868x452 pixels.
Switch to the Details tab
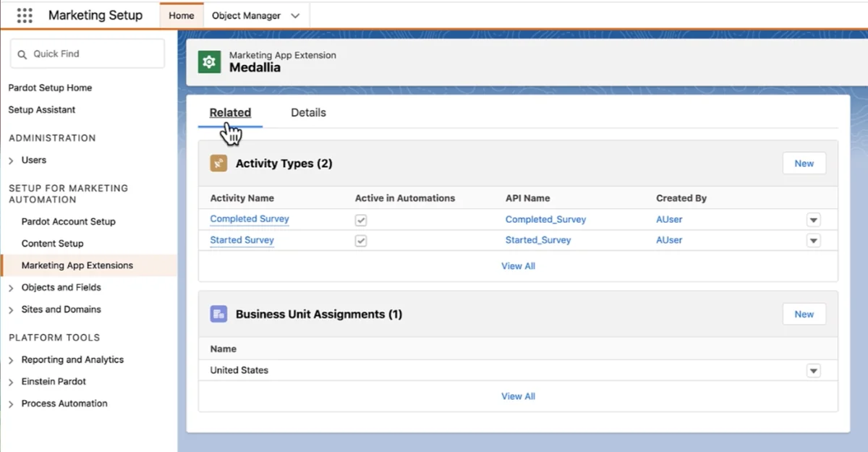point(308,113)
